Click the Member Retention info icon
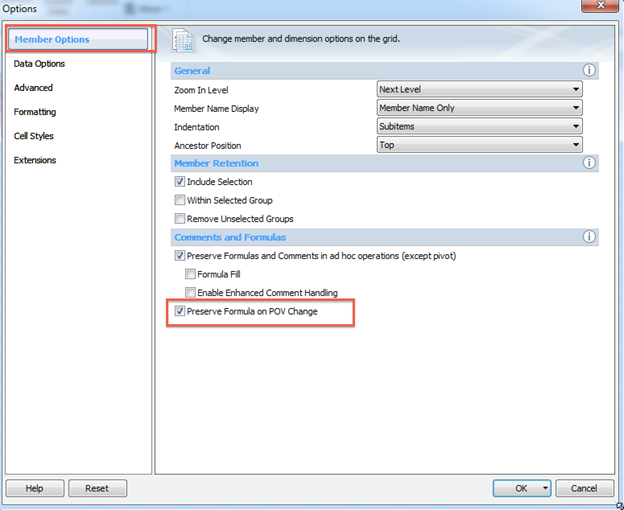 (x=589, y=163)
